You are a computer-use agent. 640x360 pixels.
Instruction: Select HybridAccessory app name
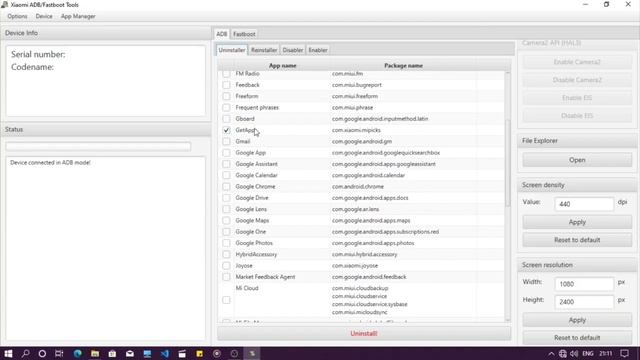pyautogui.click(x=256, y=254)
